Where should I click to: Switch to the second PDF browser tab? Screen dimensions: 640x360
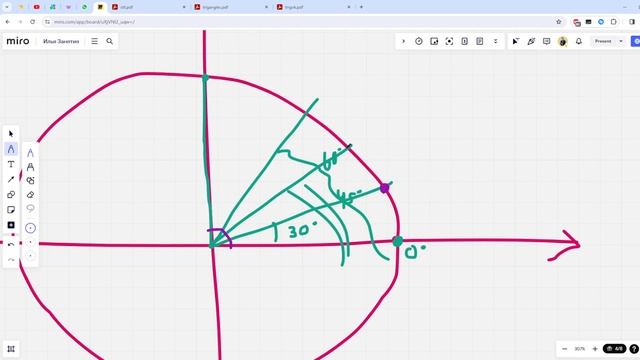coord(231,7)
